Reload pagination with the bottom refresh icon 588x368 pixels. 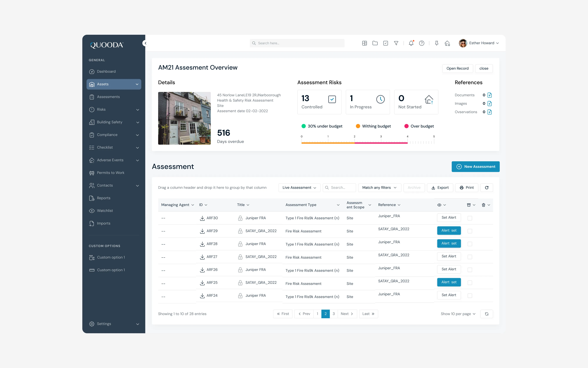[x=487, y=314]
